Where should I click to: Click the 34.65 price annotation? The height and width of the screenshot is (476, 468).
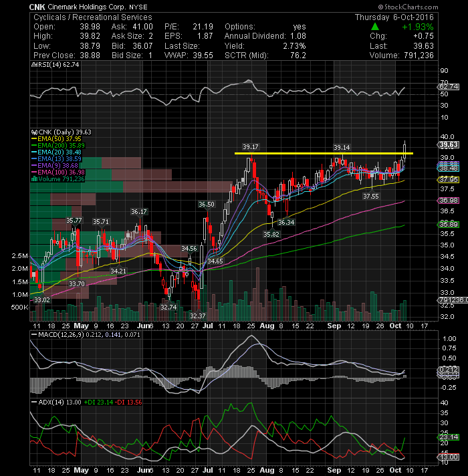(215, 261)
